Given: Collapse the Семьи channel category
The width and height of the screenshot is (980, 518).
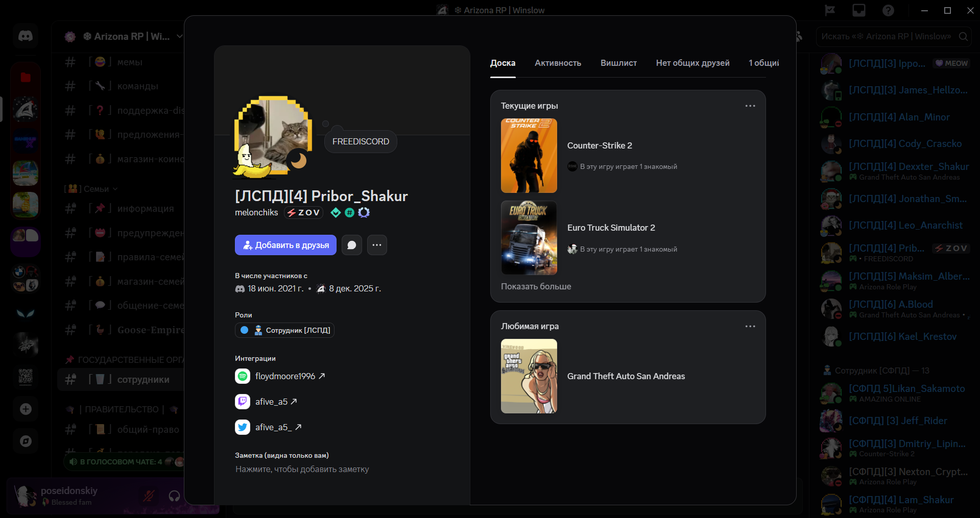Looking at the screenshot, I should point(91,189).
